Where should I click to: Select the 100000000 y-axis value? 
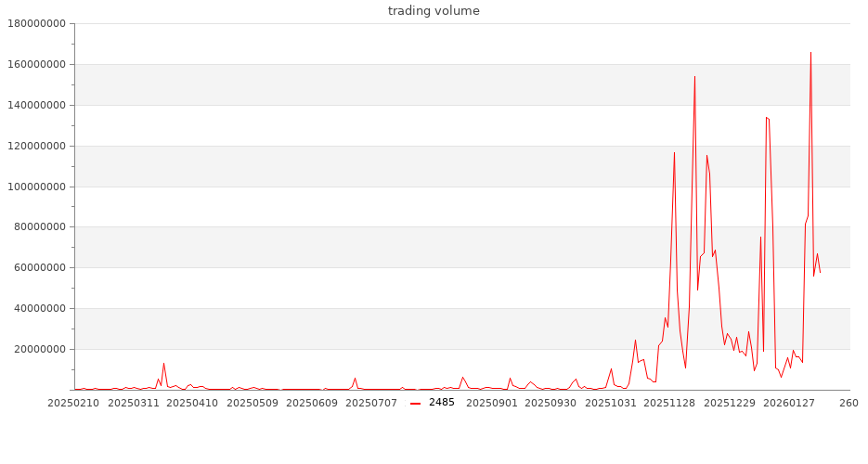(x=38, y=187)
